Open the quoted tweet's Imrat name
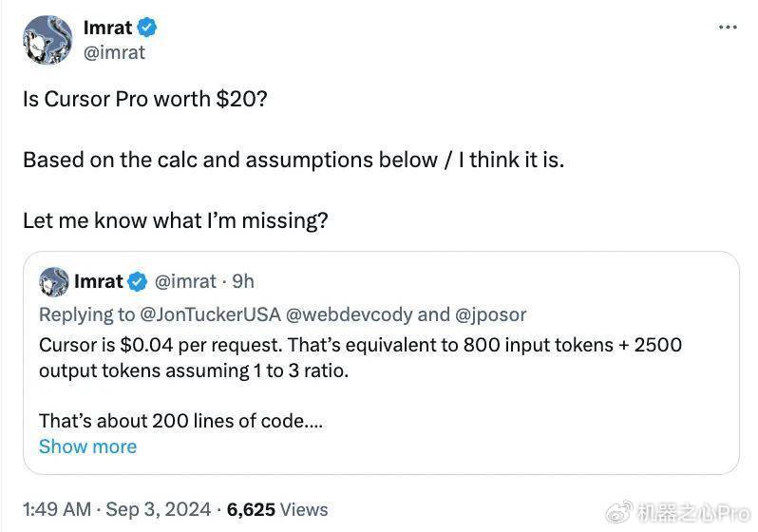Screen dimensions: 758x532 point(99,281)
